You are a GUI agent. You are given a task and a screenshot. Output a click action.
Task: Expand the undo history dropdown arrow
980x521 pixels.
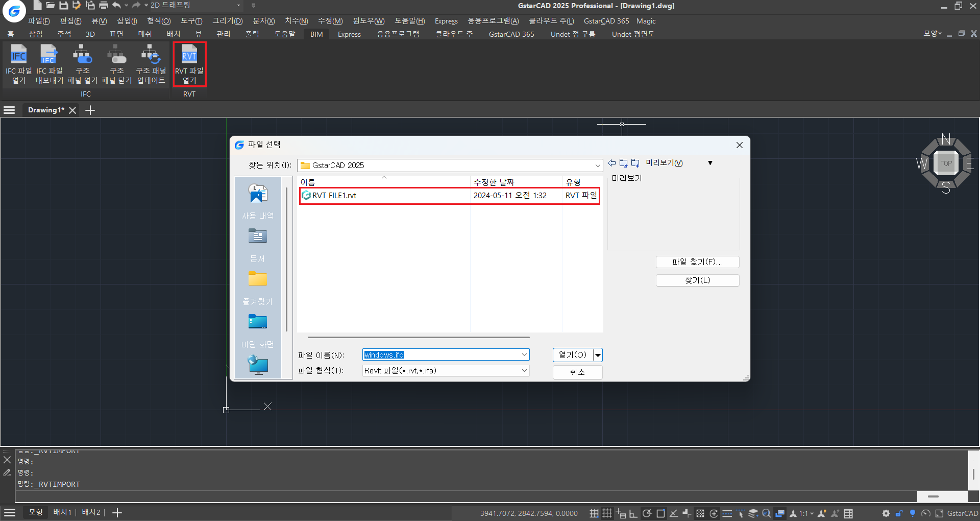pyautogui.click(x=126, y=5)
